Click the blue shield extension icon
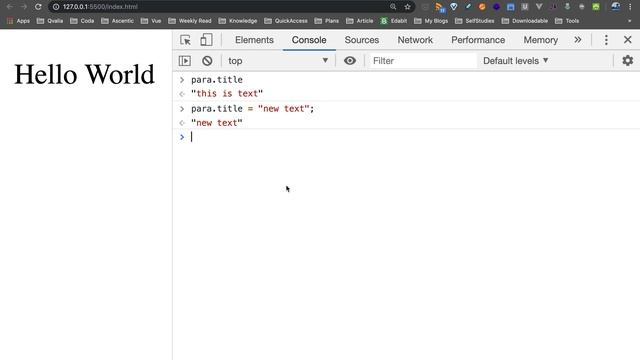This screenshot has width=640, height=360. [x=453, y=7]
